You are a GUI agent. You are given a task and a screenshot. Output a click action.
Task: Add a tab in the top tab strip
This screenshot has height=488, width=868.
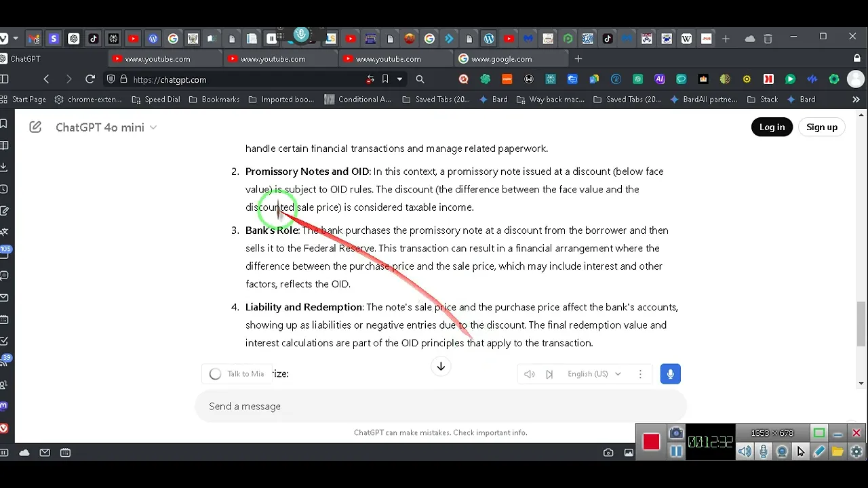[x=726, y=39]
